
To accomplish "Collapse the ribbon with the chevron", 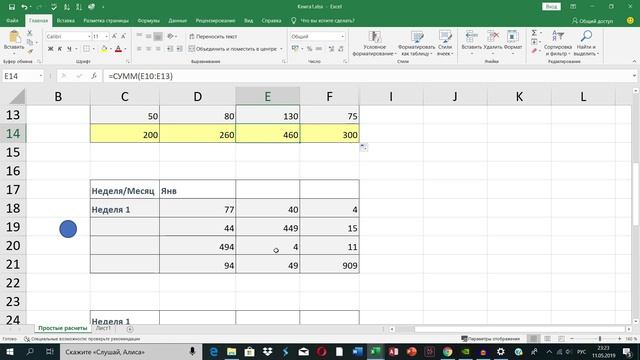I will [x=634, y=61].
